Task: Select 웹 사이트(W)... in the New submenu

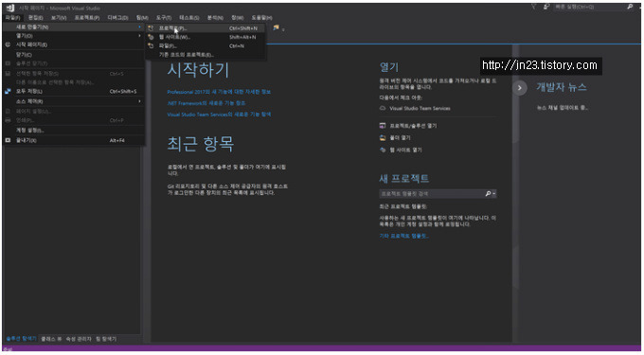Action: coord(206,37)
